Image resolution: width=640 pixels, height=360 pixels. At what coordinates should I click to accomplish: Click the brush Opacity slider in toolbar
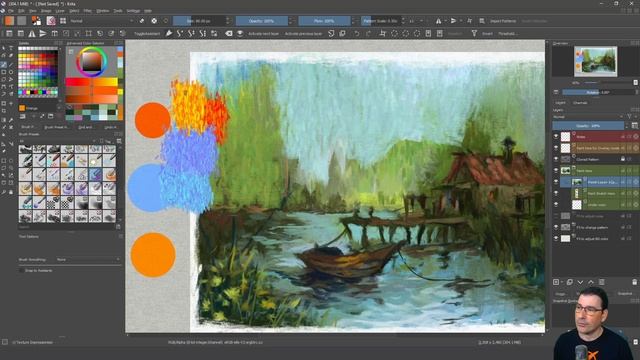tap(261, 21)
